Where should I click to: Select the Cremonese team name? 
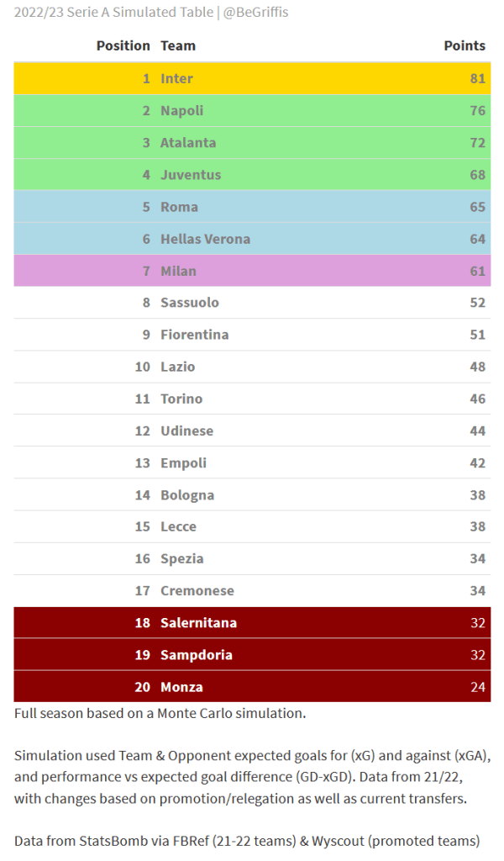click(197, 590)
